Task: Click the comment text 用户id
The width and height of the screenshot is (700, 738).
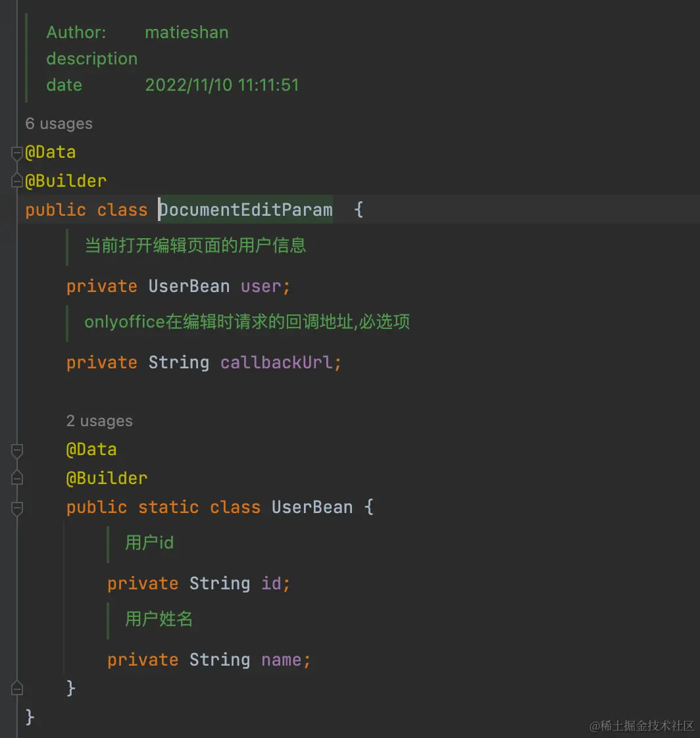Action: point(148,543)
